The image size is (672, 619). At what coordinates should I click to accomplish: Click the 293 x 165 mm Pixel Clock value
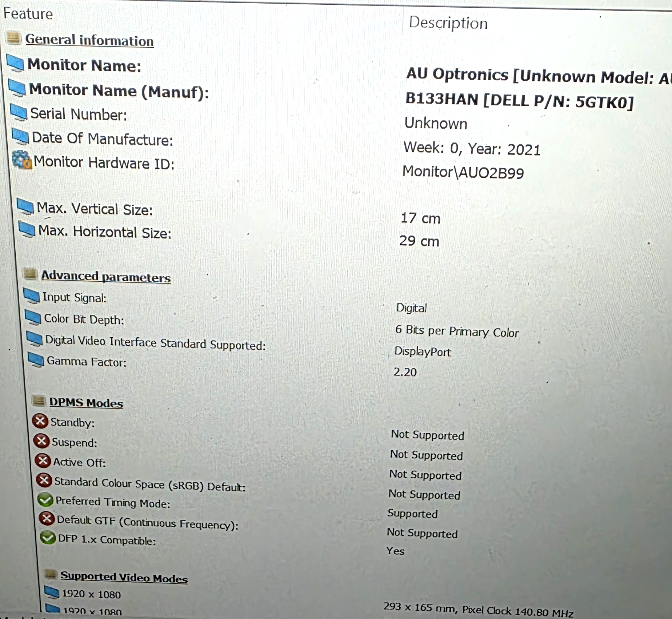[x=478, y=610]
